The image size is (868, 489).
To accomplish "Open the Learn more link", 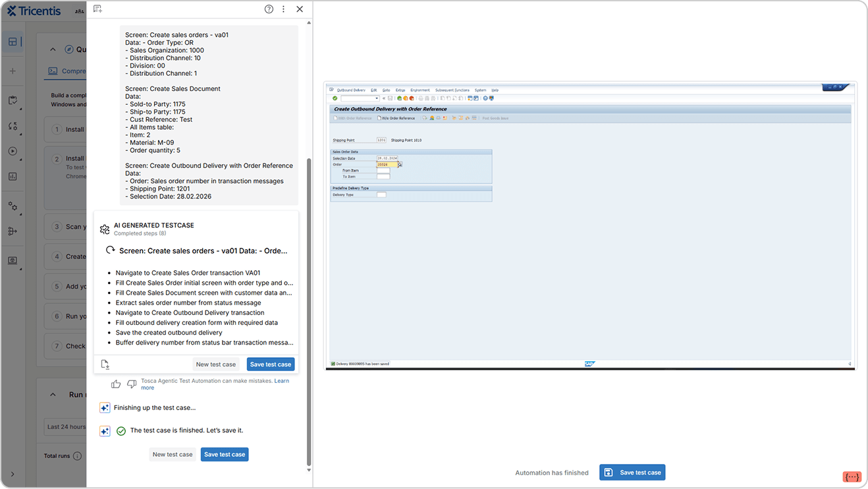I will (281, 381).
